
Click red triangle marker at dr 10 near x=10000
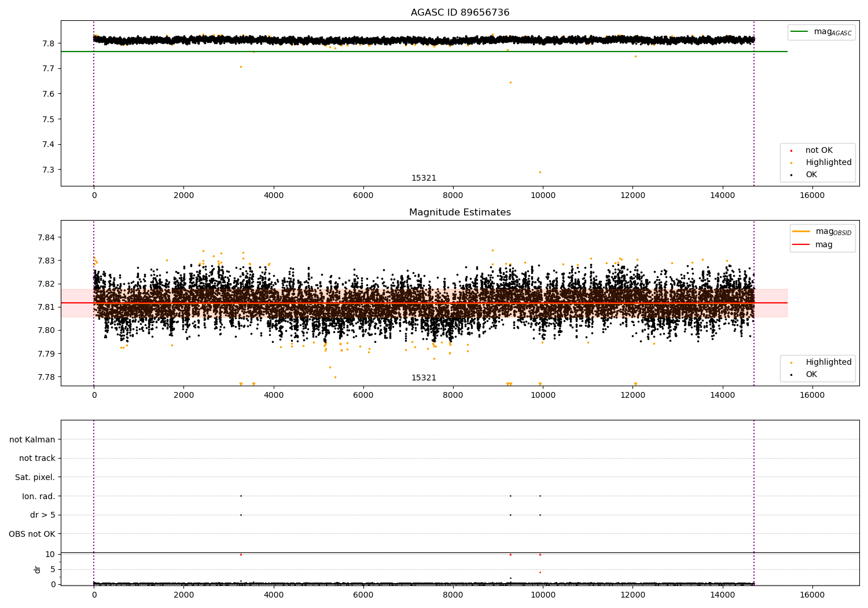tap(540, 554)
